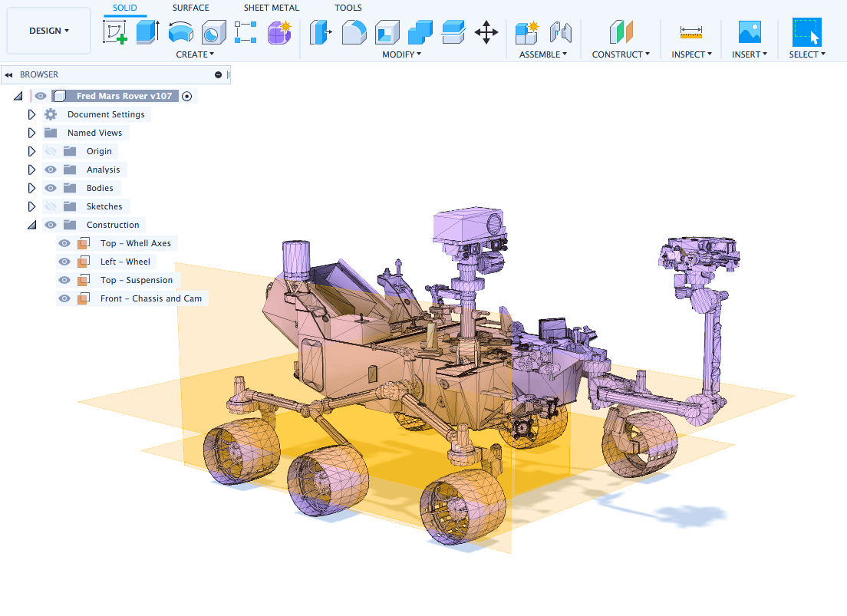Toggle visibility of Bodies folder
Viewport: 847px width, 616px height.
[x=50, y=188]
